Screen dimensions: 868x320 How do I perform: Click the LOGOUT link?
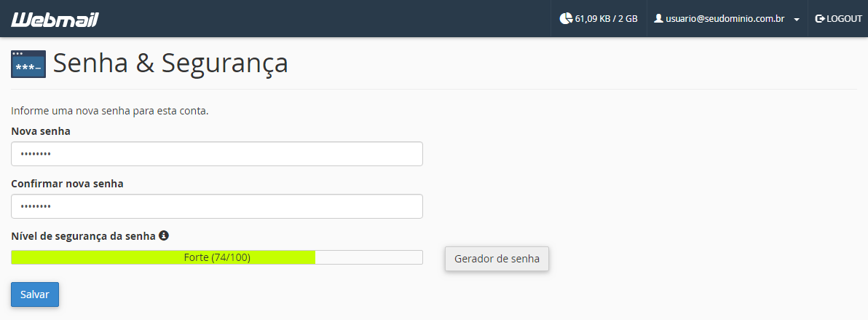839,18
